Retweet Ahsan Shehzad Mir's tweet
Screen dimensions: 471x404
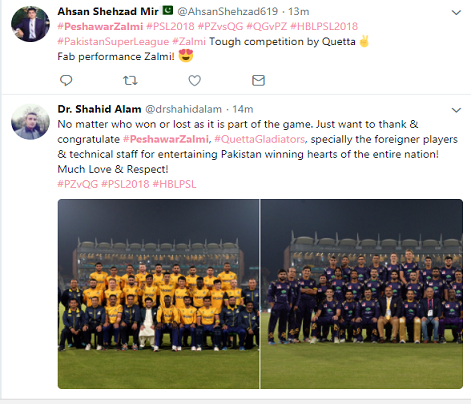130,80
